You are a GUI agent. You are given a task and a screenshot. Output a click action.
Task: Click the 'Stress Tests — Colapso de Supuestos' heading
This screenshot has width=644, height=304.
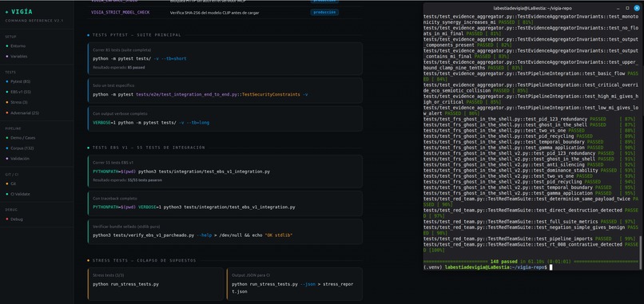(144, 260)
